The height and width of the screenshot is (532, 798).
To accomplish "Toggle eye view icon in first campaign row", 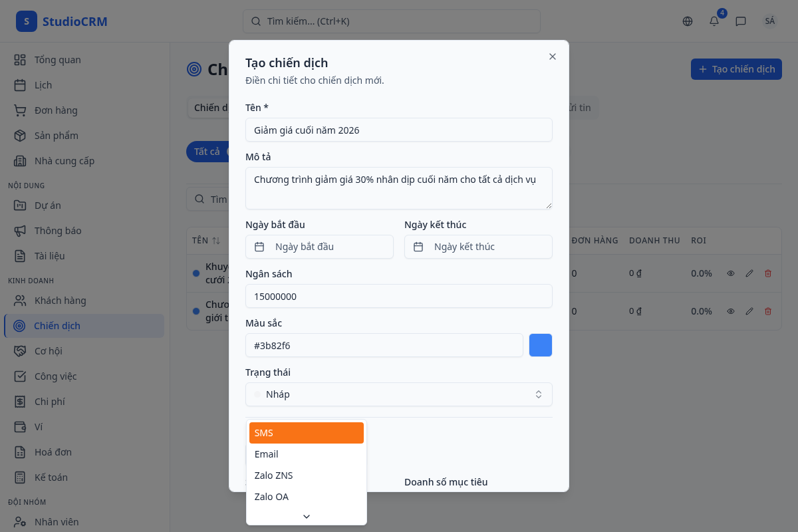I will coord(731,273).
